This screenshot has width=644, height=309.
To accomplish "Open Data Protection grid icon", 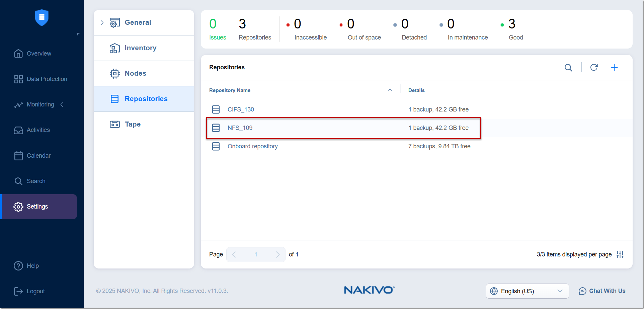I will [18, 79].
